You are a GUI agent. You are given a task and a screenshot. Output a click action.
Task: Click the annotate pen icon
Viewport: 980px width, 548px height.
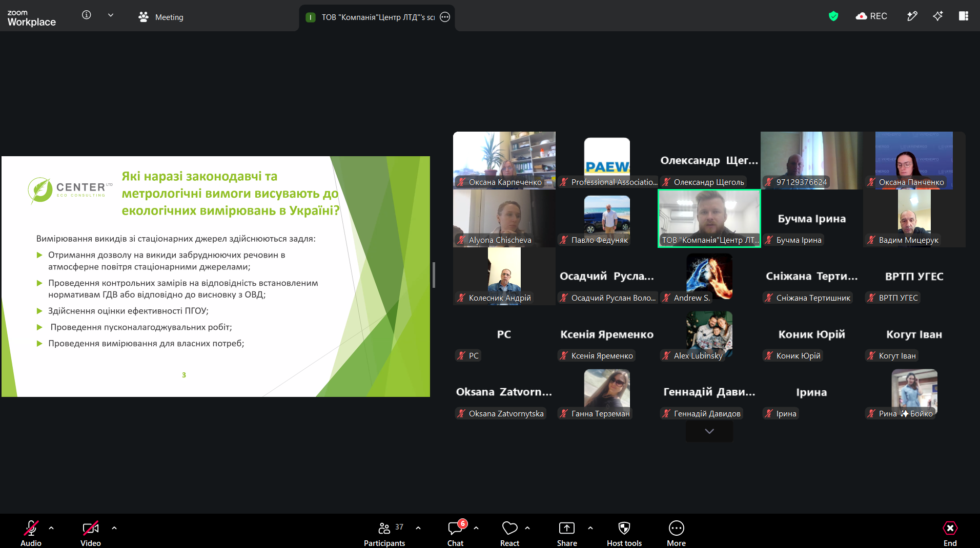point(912,16)
